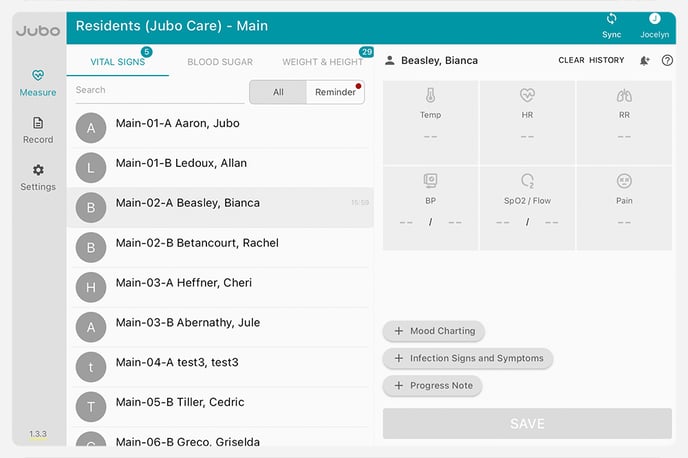Click avatar for Betancourt, Rachel
This screenshot has height=458, width=688.
click(91, 247)
